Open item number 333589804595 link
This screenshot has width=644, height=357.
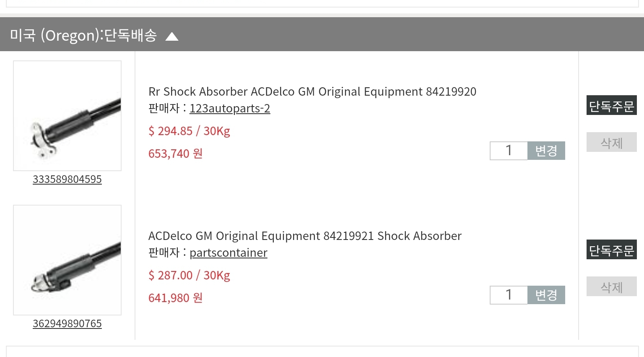tap(67, 179)
